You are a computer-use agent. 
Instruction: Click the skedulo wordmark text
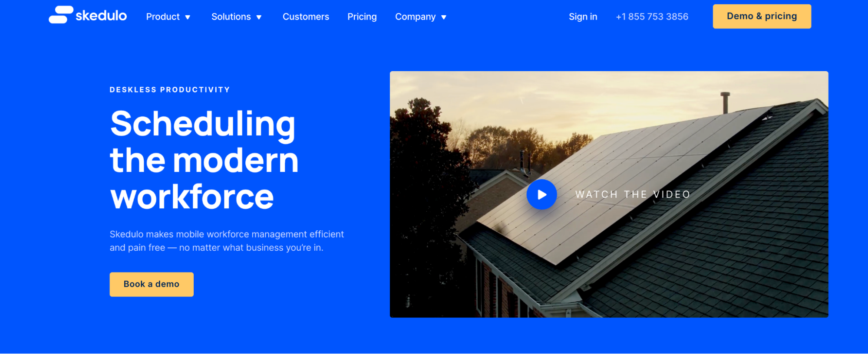101,16
